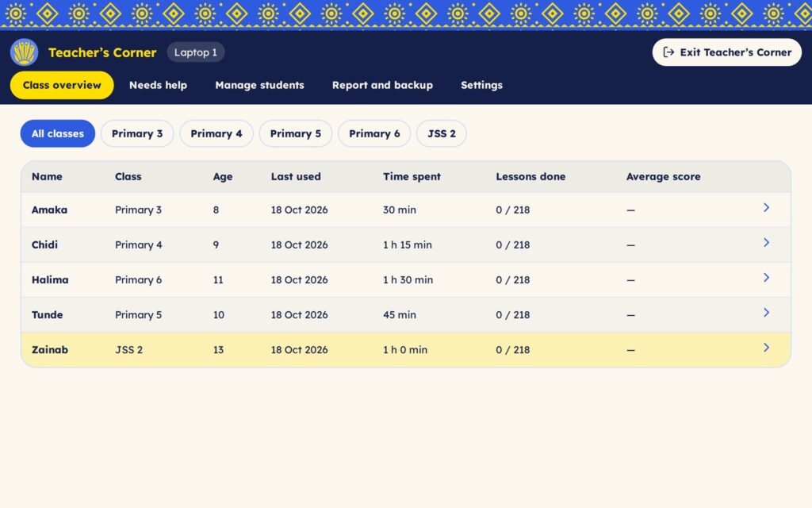Click Tunde's age value 10
The height and width of the screenshot is (508, 812).
point(219,314)
